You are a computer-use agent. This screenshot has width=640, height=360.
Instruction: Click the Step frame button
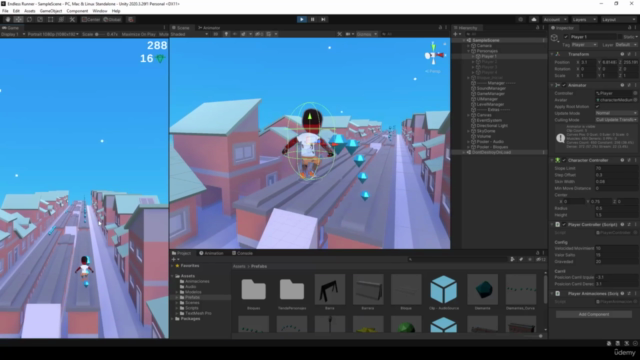click(323, 19)
